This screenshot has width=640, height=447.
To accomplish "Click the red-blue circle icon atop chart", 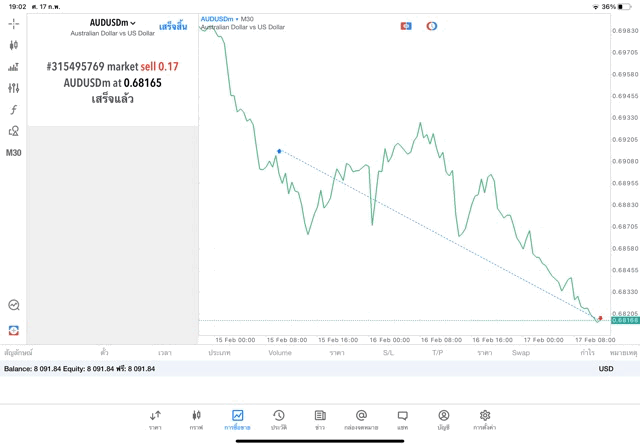I will tap(431, 26).
